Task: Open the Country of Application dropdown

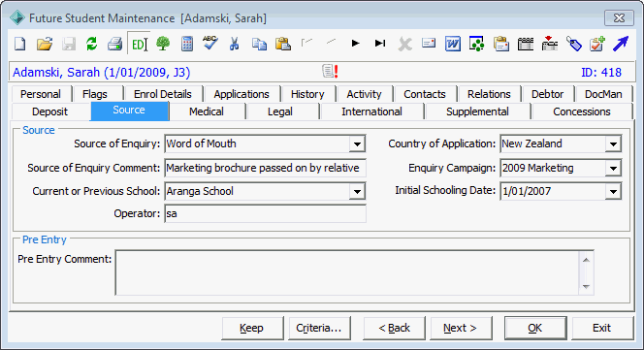Action: 613,143
